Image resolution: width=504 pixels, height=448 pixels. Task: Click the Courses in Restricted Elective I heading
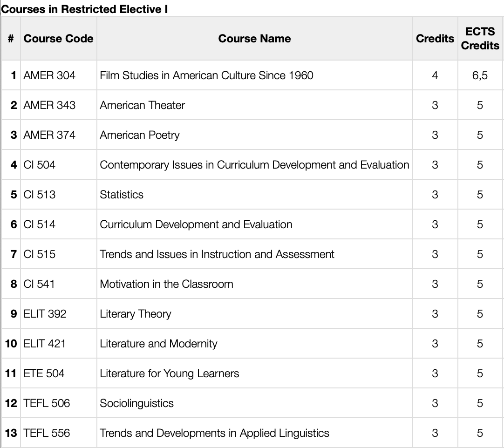click(x=84, y=9)
